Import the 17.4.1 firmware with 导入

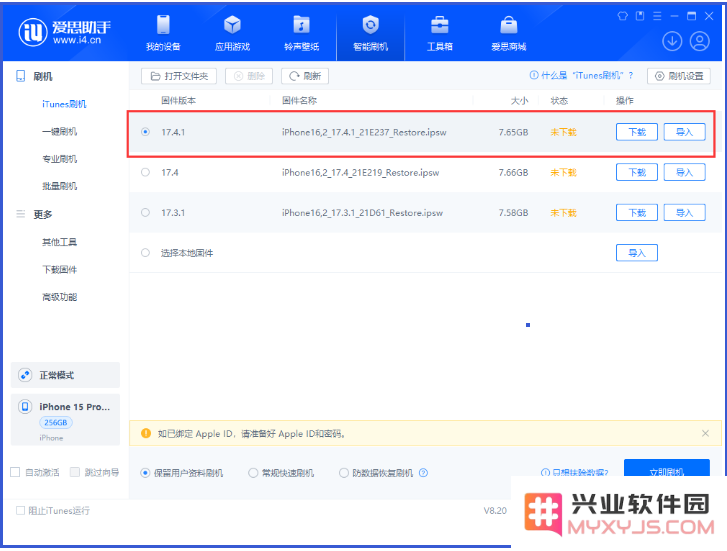click(x=684, y=132)
